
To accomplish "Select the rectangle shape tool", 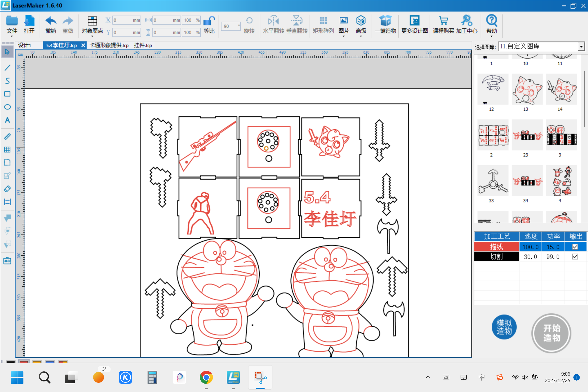I will point(7,94).
